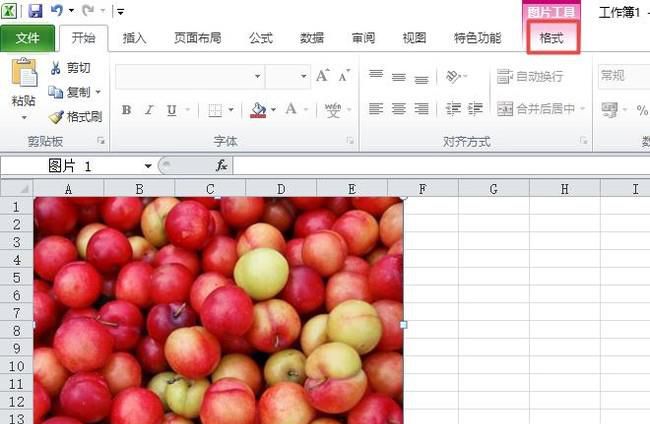This screenshot has width=650, height=424.
Task: Switch to the 开始 (Home) tab
Action: pyautogui.click(x=83, y=38)
